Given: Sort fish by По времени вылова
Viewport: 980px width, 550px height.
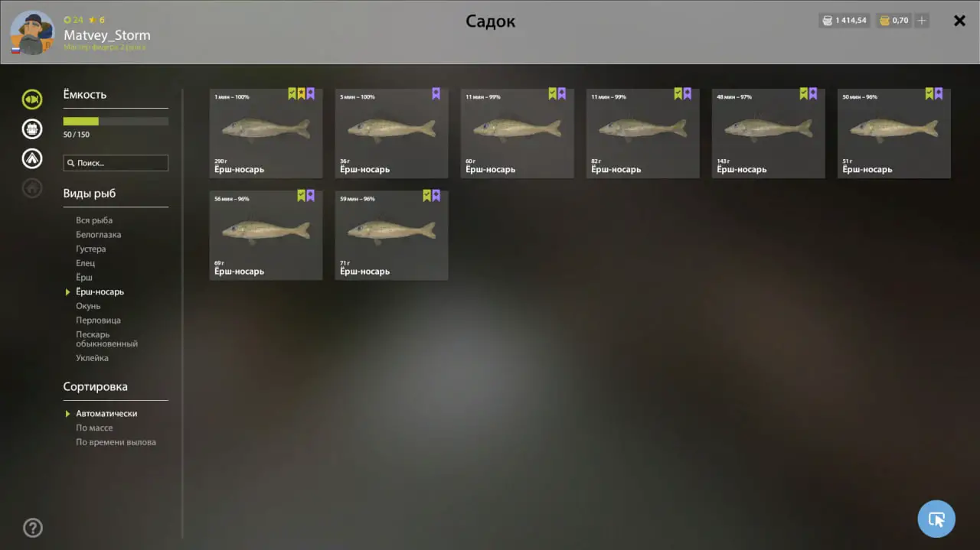Looking at the screenshot, I should point(116,442).
